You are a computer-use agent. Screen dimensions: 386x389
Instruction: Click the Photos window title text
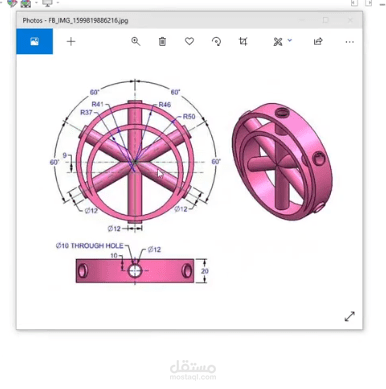(75, 21)
